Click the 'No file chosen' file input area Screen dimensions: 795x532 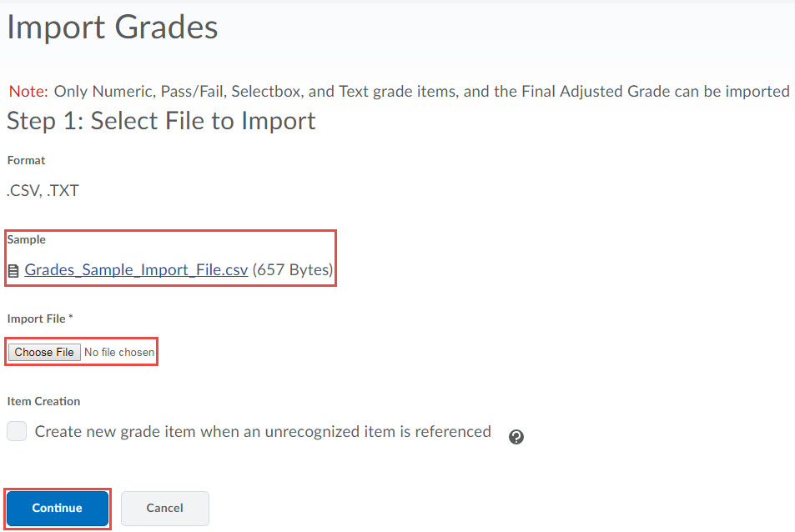(118, 352)
